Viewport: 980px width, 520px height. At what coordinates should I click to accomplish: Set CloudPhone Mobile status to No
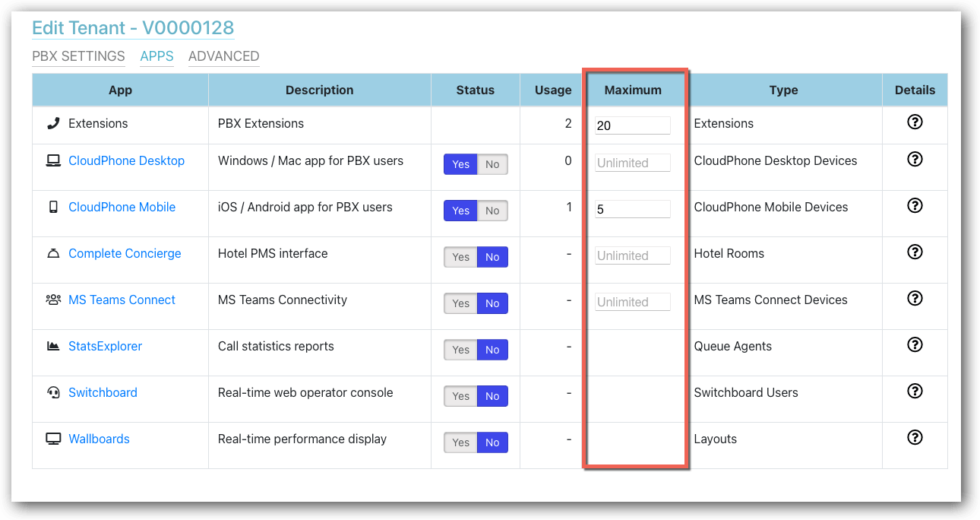click(492, 211)
